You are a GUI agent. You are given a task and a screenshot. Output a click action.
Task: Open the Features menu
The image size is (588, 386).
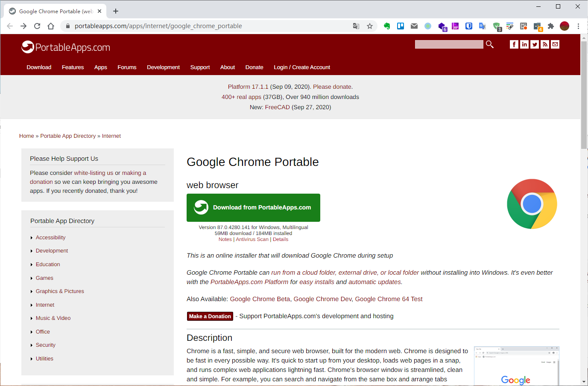(x=73, y=67)
